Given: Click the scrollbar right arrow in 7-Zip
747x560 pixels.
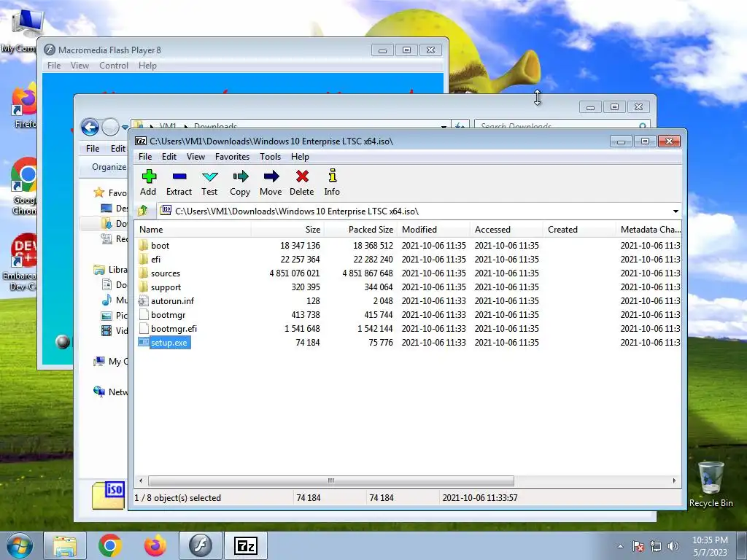Looking at the screenshot, I should point(674,481).
